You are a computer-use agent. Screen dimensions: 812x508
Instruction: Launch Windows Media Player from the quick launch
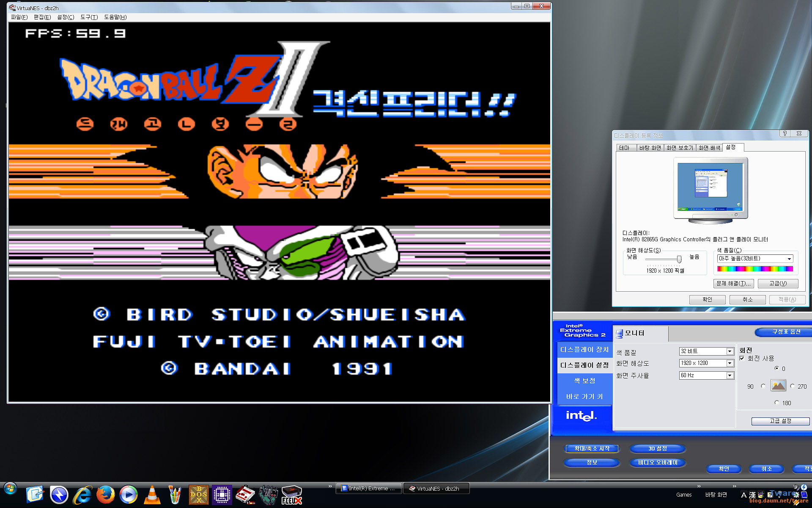(129, 494)
